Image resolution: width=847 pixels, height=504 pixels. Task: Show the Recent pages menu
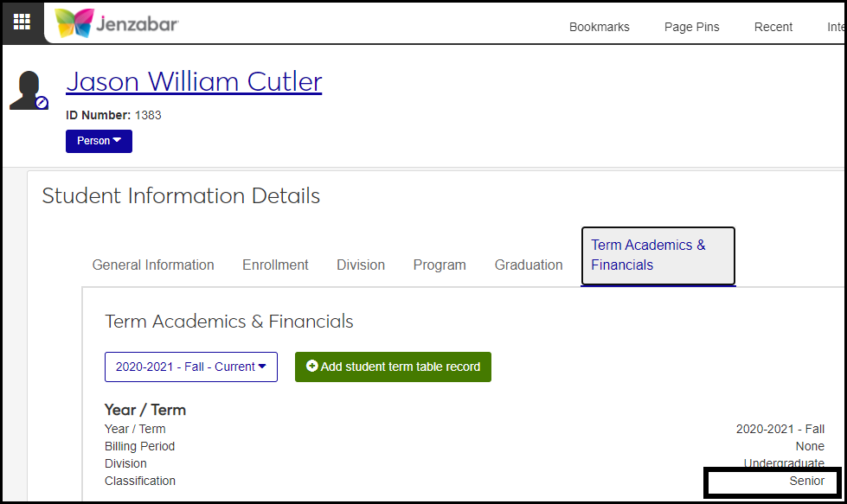(x=773, y=27)
